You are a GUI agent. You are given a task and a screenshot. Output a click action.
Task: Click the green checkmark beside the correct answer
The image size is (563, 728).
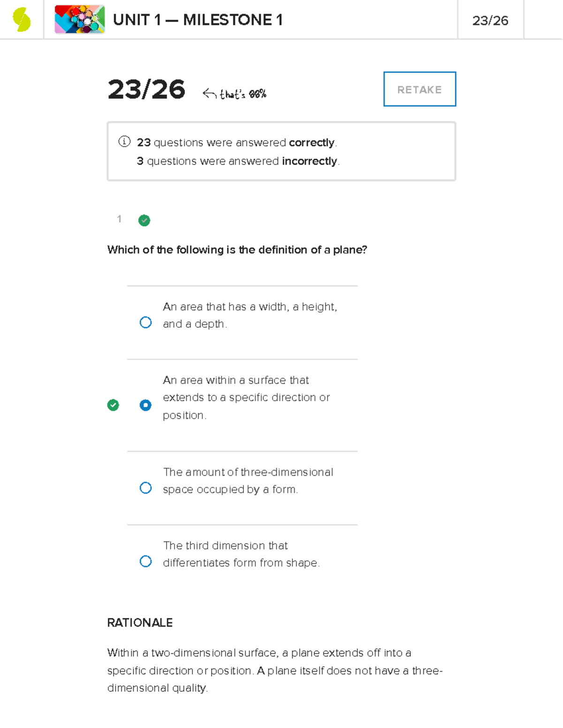tap(113, 405)
